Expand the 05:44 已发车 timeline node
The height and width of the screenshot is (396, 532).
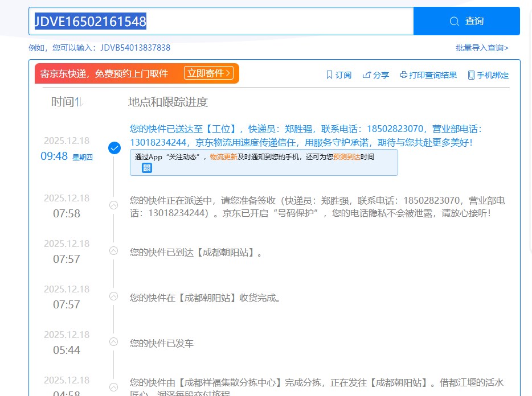tap(113, 341)
